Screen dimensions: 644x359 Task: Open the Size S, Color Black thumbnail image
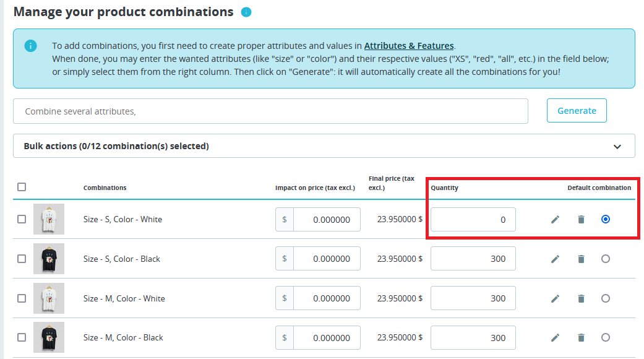tap(49, 259)
